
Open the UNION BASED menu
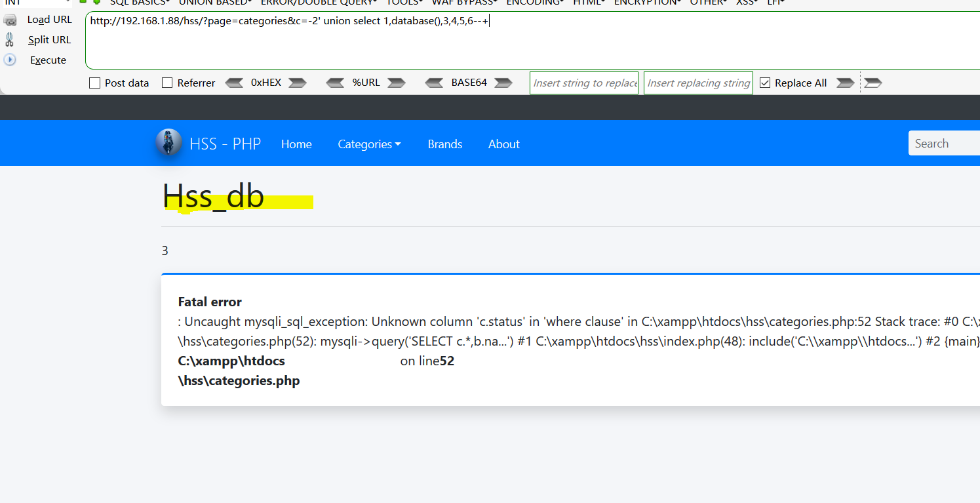click(216, 3)
